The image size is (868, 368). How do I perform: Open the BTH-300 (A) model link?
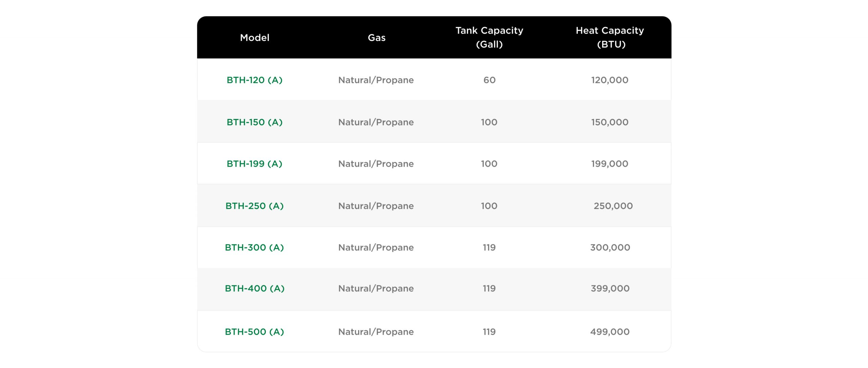[254, 247]
